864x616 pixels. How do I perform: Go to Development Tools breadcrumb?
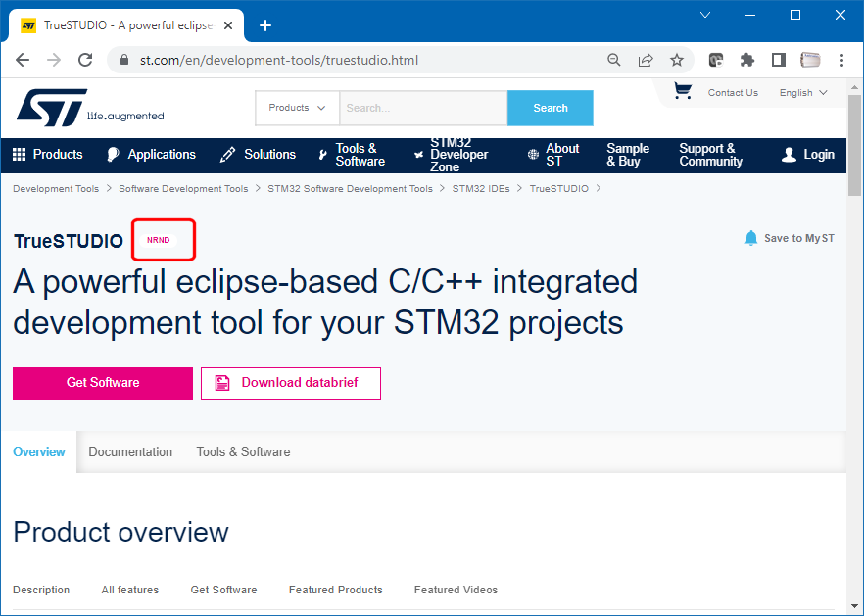tap(56, 188)
